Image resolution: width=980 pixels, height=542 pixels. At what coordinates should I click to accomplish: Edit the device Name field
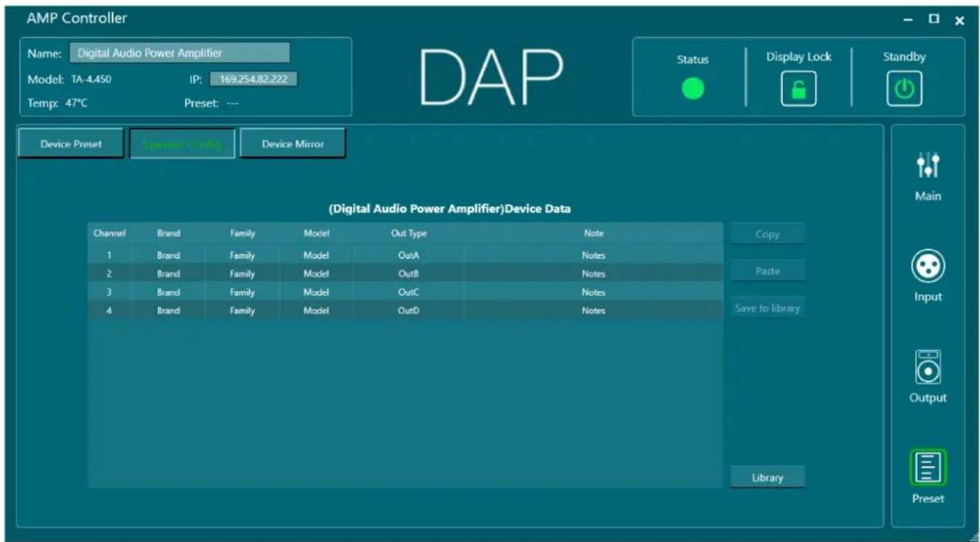[x=180, y=53]
